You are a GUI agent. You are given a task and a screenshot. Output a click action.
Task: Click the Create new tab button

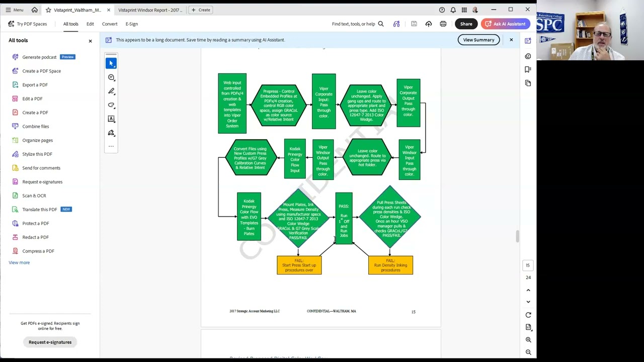pos(201,10)
